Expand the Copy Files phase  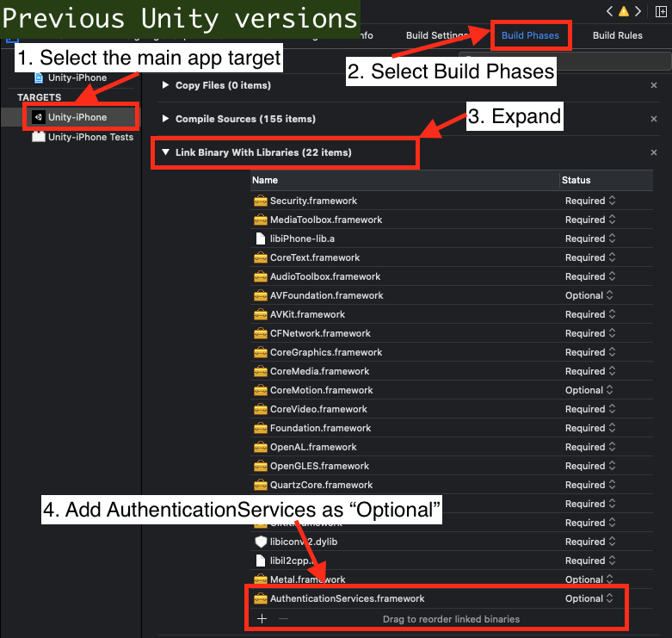[165, 85]
